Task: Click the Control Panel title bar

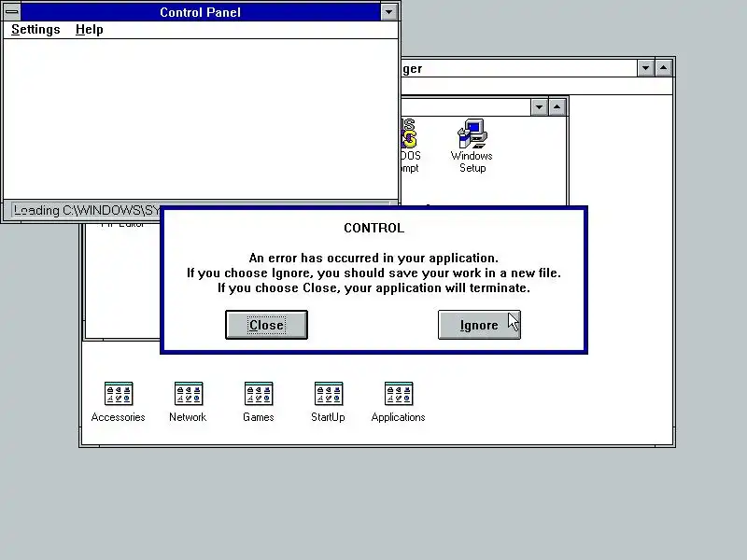Action: tap(200, 12)
